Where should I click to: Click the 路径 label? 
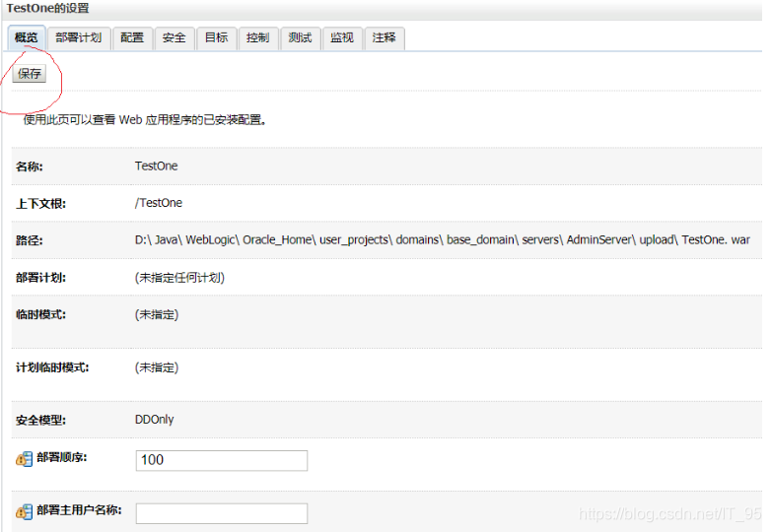pos(29,240)
